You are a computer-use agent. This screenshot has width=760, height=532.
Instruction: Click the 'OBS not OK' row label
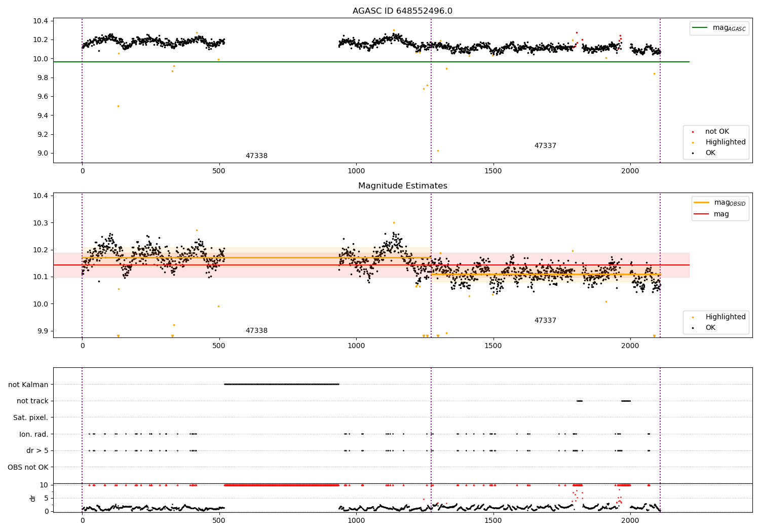coord(28,467)
